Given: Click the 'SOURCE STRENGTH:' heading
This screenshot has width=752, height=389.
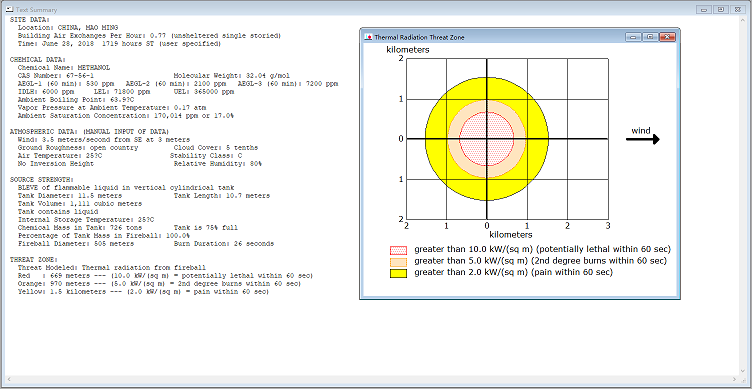Looking at the screenshot, I should pyautogui.click(x=41, y=180).
